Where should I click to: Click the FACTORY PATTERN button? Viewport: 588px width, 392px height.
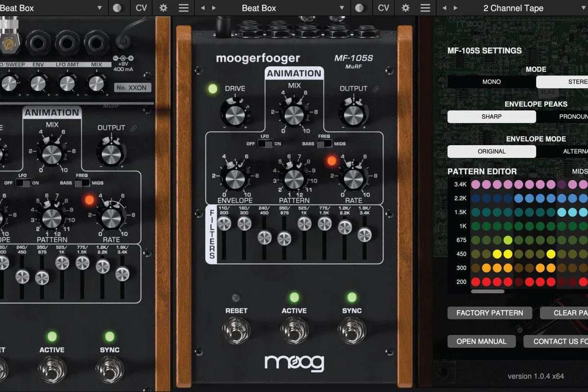click(x=490, y=313)
